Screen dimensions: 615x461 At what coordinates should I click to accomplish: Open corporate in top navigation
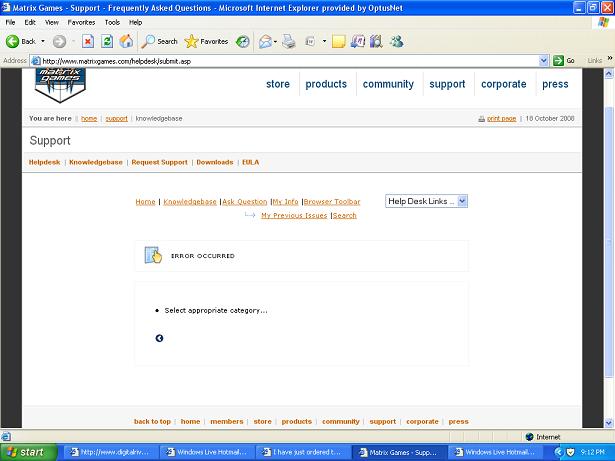504,84
